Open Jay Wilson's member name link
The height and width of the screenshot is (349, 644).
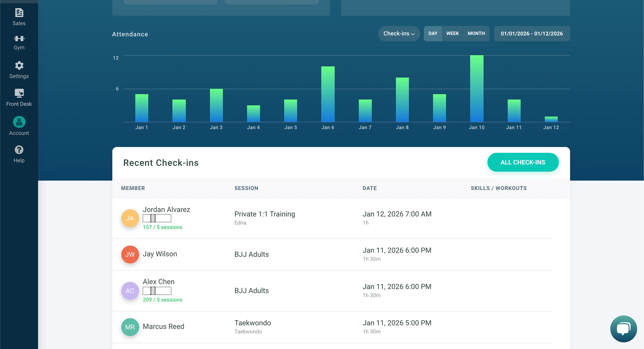pos(160,254)
